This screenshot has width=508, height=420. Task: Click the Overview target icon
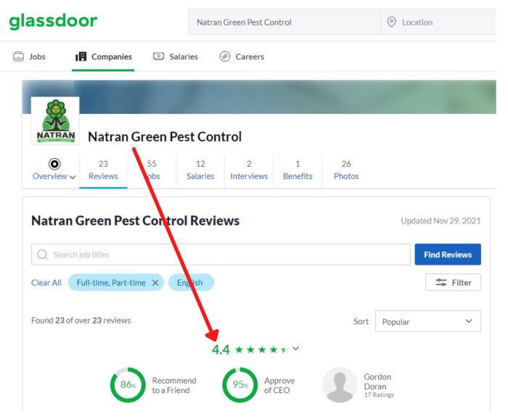click(x=54, y=164)
